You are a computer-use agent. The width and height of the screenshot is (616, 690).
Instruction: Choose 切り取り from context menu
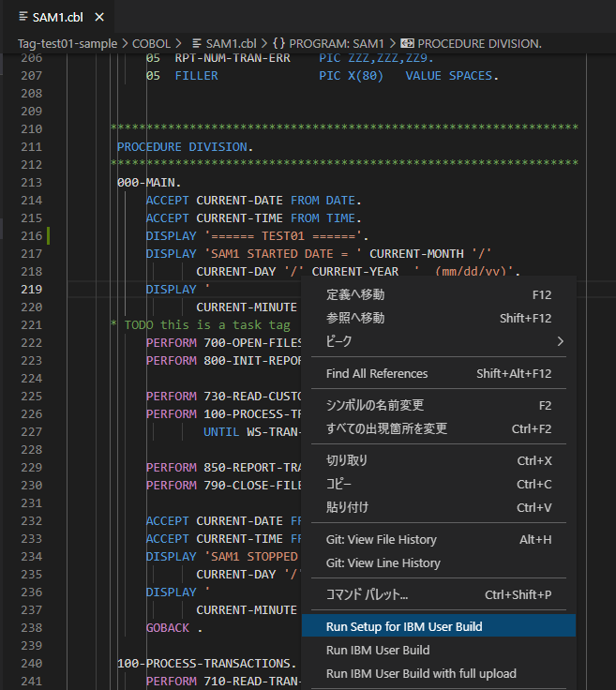(x=439, y=460)
